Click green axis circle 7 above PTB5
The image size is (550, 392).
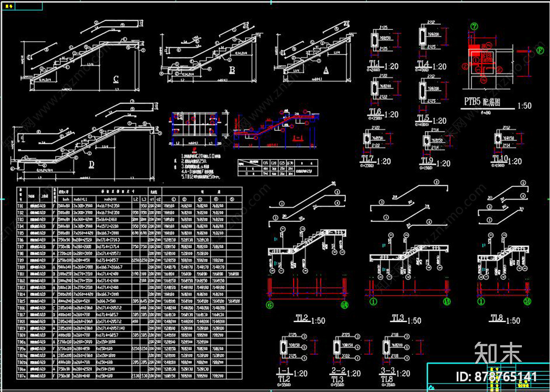click(x=474, y=27)
